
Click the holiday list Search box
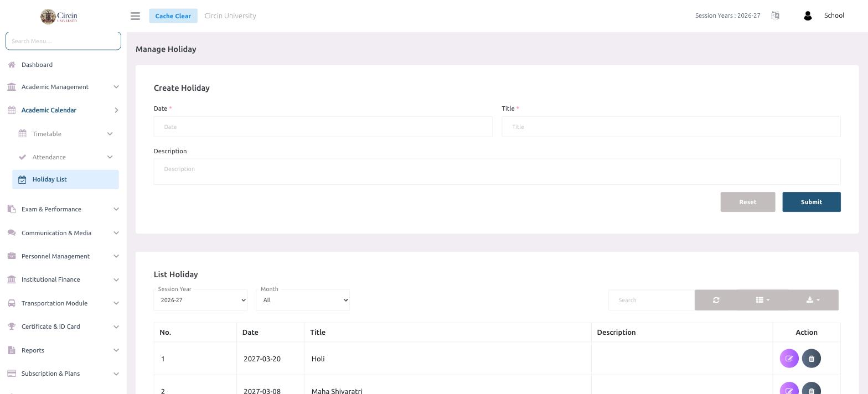[652, 300]
